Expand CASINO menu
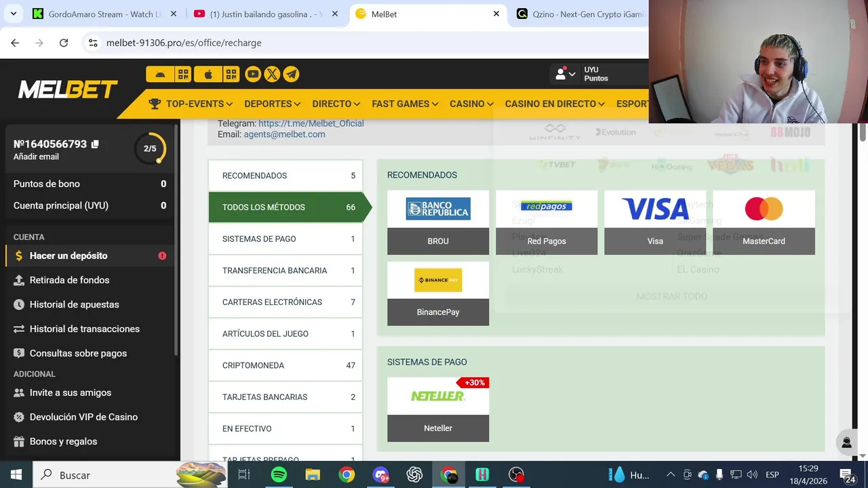Viewport: 868px width, 488px height. tap(472, 104)
